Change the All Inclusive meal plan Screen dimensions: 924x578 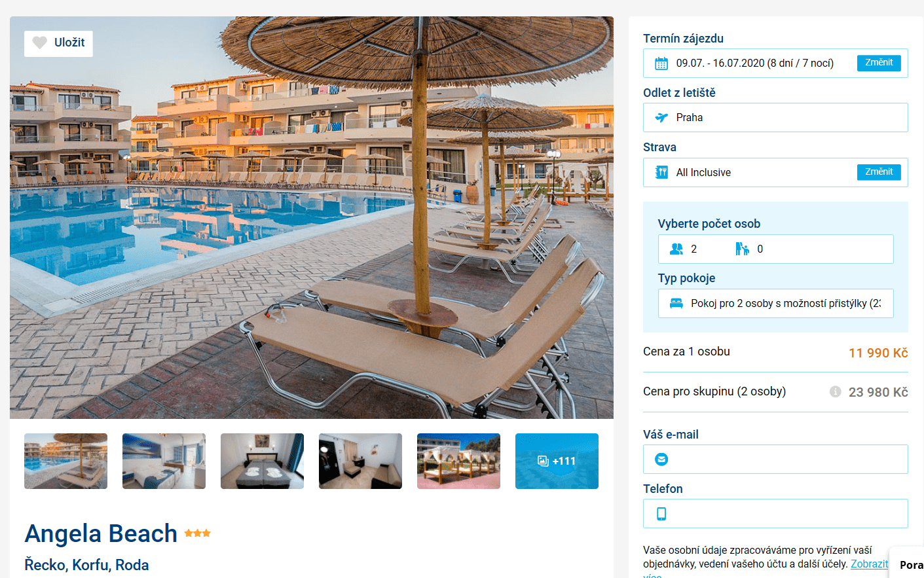(x=879, y=172)
